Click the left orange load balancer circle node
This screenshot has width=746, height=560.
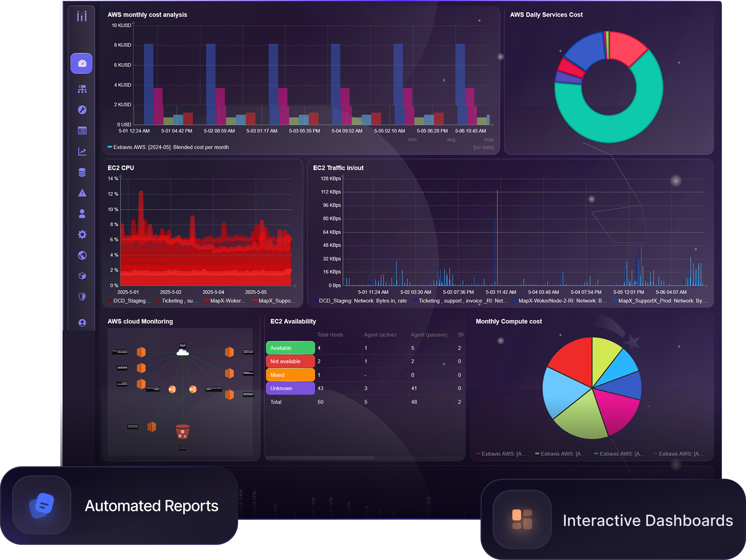[172, 389]
